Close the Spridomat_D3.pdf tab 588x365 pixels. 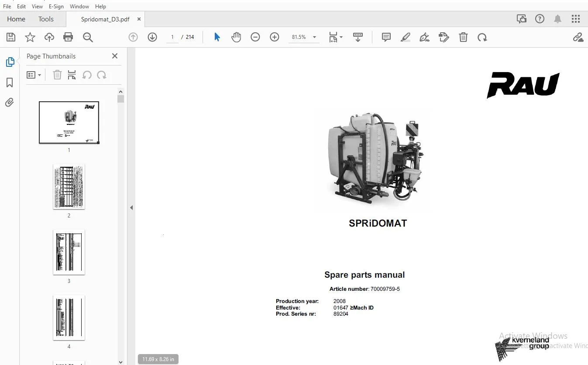pyautogui.click(x=139, y=19)
